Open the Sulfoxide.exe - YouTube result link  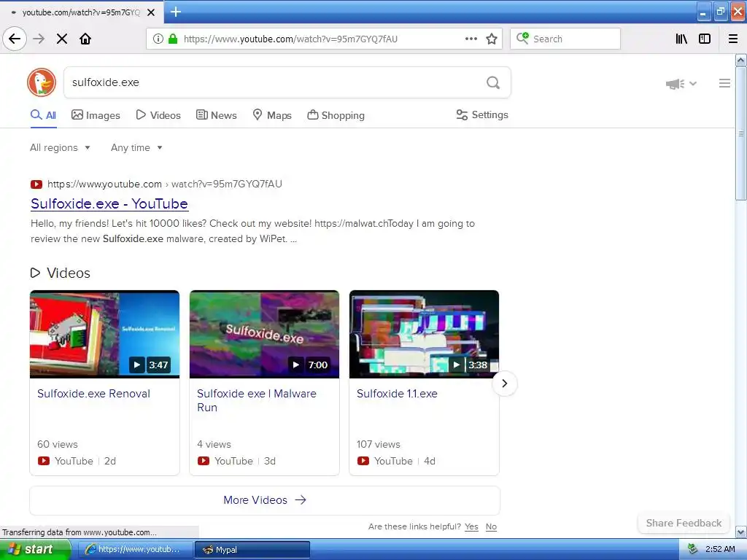[109, 204]
